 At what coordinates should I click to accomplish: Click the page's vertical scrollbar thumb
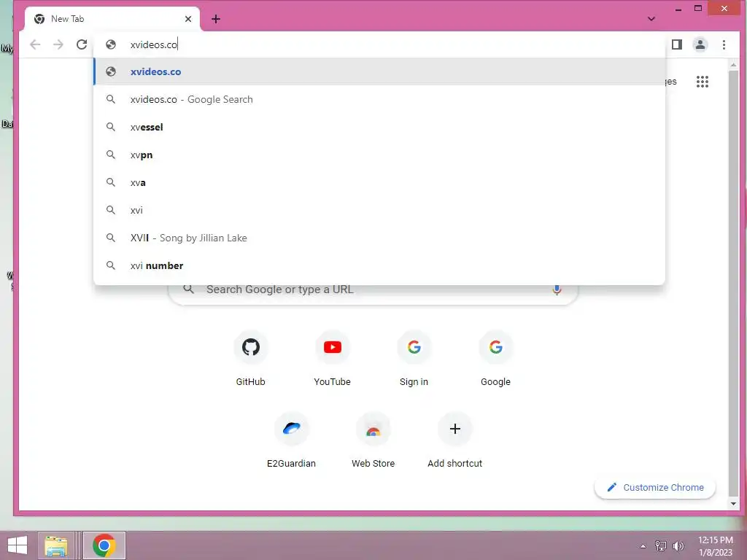[733, 283]
